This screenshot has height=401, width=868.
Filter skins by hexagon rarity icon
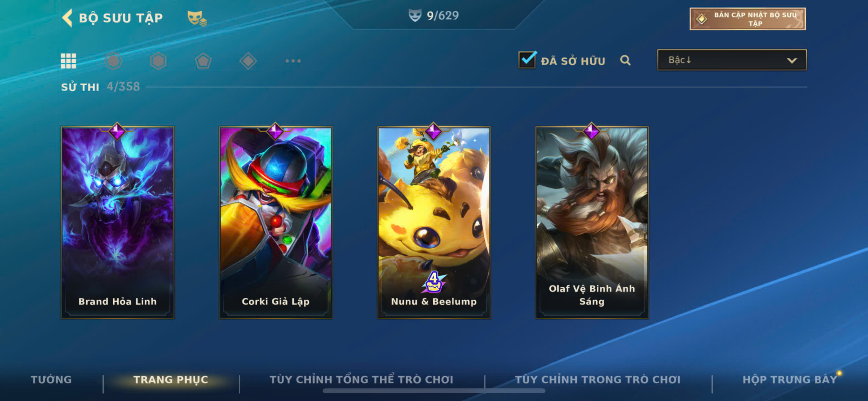(158, 61)
